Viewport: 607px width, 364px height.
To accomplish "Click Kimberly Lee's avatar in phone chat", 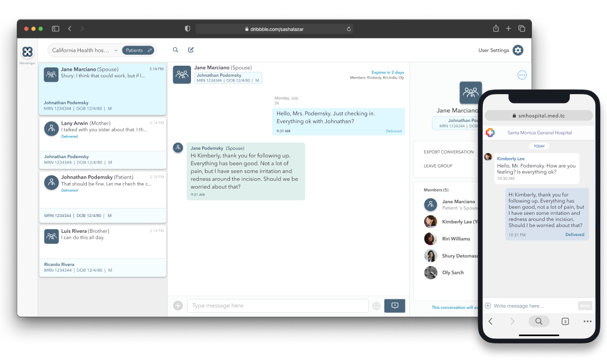I will [488, 156].
